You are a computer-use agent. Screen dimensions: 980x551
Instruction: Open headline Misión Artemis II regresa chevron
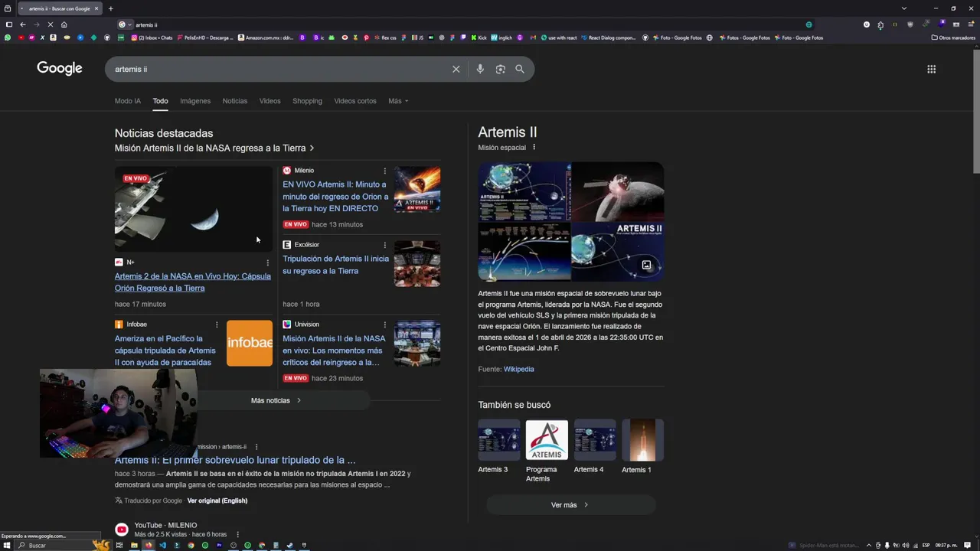(312, 148)
